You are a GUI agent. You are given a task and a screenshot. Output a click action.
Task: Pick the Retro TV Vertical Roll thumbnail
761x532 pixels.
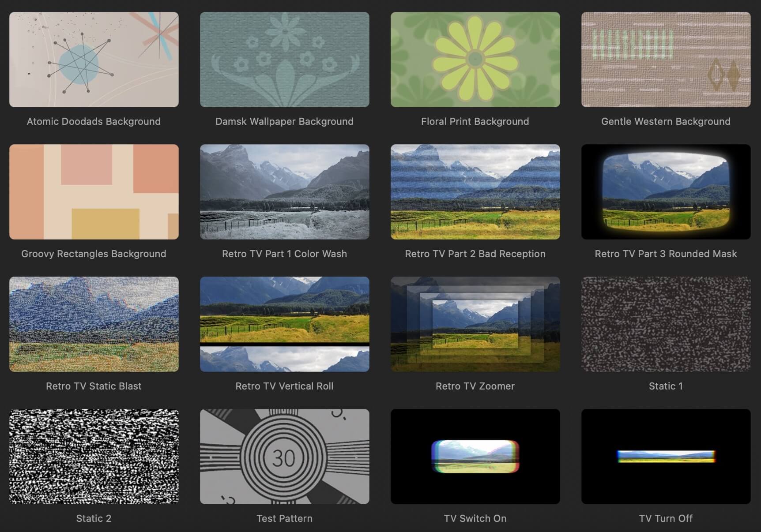click(284, 324)
